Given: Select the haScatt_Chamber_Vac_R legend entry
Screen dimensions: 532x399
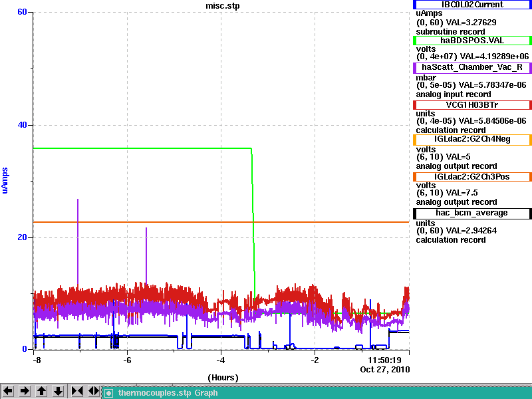Looking at the screenshot, I should click(x=472, y=67).
